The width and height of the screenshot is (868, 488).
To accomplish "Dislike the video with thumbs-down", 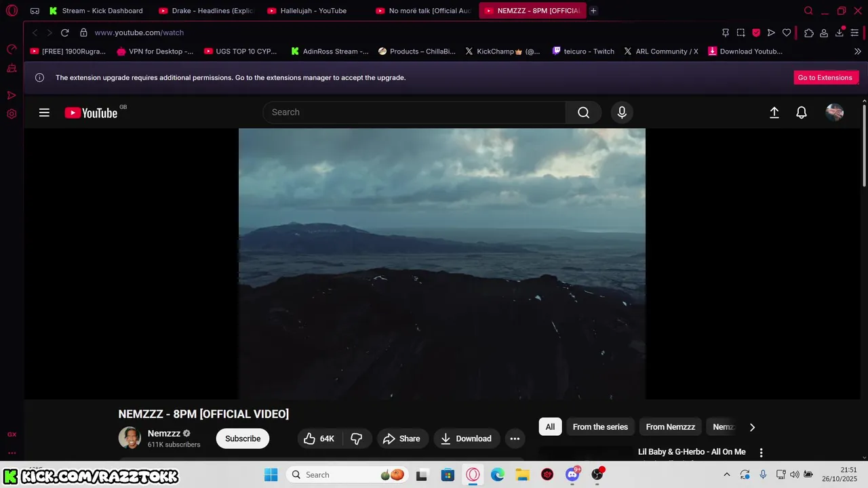I will point(357,439).
